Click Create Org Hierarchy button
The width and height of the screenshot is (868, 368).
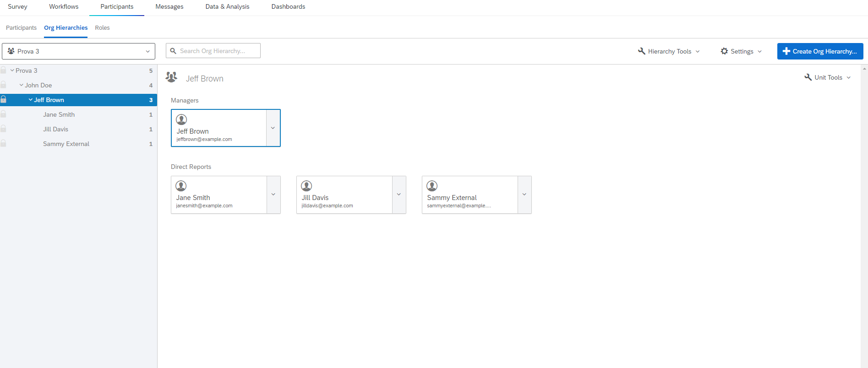(820, 51)
